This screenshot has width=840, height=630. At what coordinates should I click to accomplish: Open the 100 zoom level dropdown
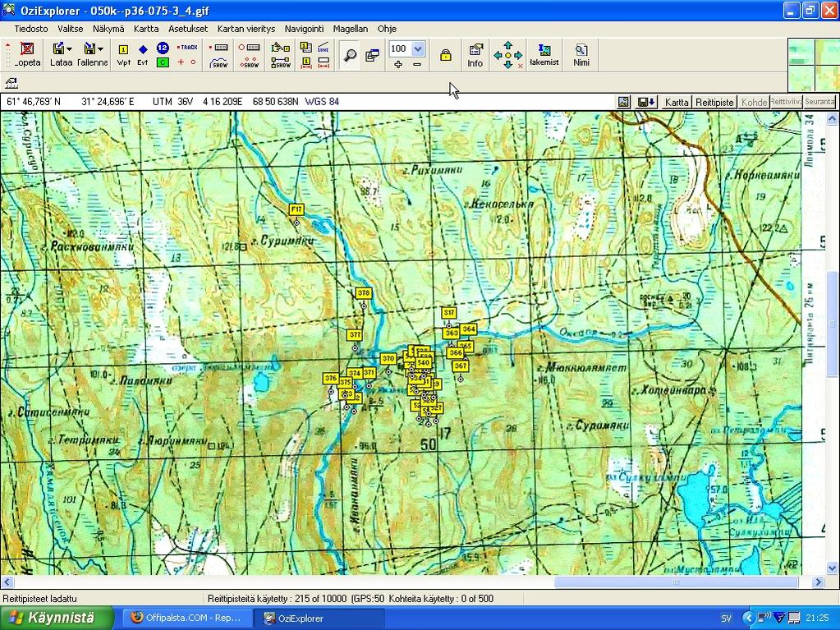(x=417, y=48)
